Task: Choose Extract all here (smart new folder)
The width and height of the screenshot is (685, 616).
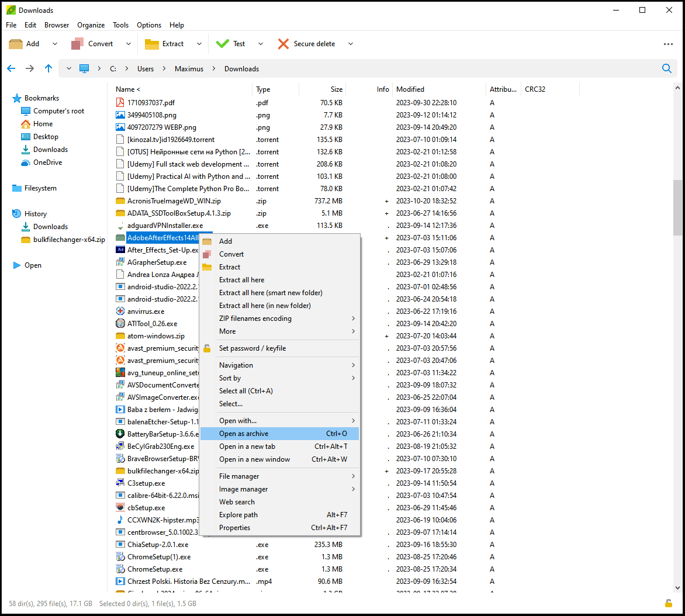Action: [x=279, y=293]
